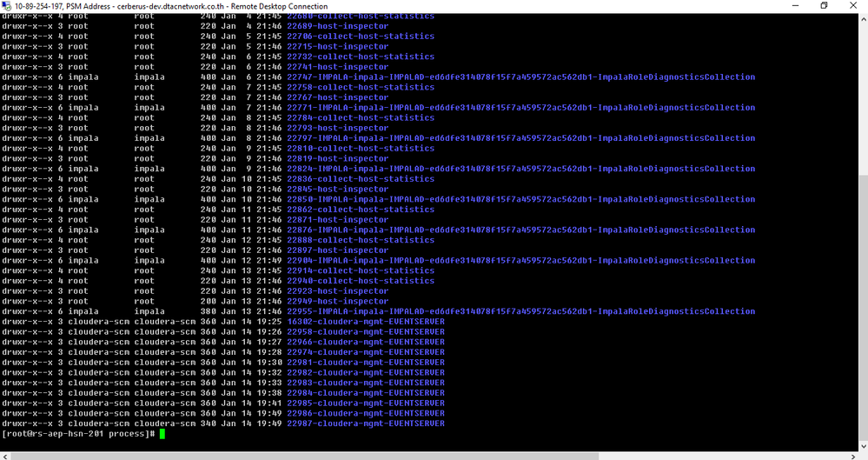
Task: Click 22985-cloudera-mgmt-EVENTSERVER directory
Action: [365, 403]
